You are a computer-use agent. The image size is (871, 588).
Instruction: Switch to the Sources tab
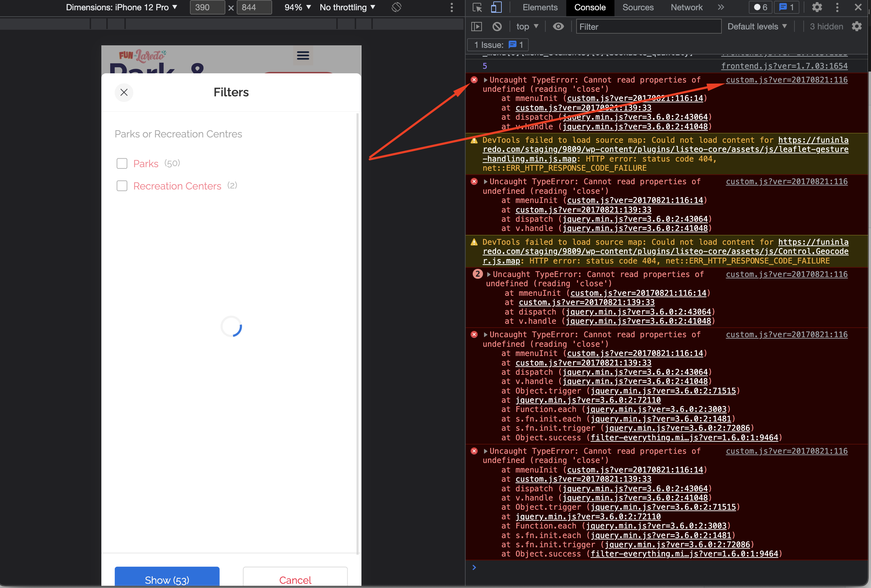[x=638, y=7]
